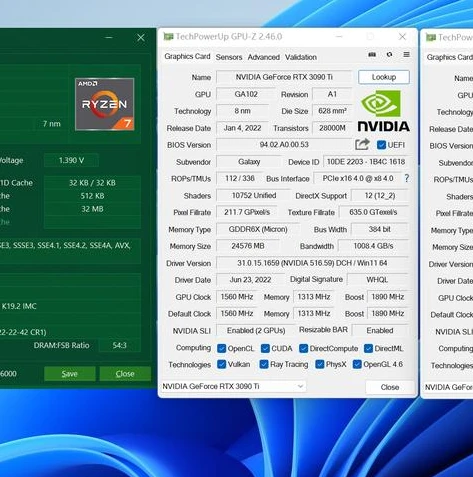
Task: Click the Bandwidth value 1008.4 GB/s
Action: coord(373,246)
